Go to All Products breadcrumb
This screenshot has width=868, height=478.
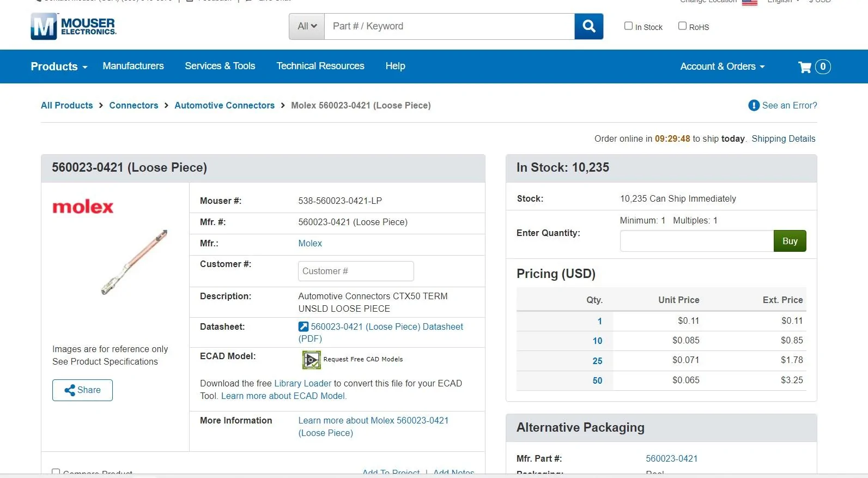coord(67,106)
